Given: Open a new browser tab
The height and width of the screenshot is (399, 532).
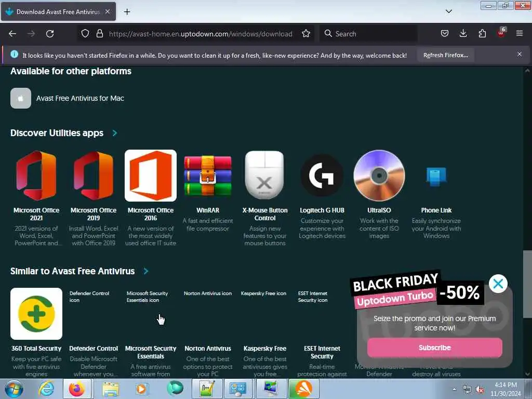Looking at the screenshot, I should click(127, 12).
